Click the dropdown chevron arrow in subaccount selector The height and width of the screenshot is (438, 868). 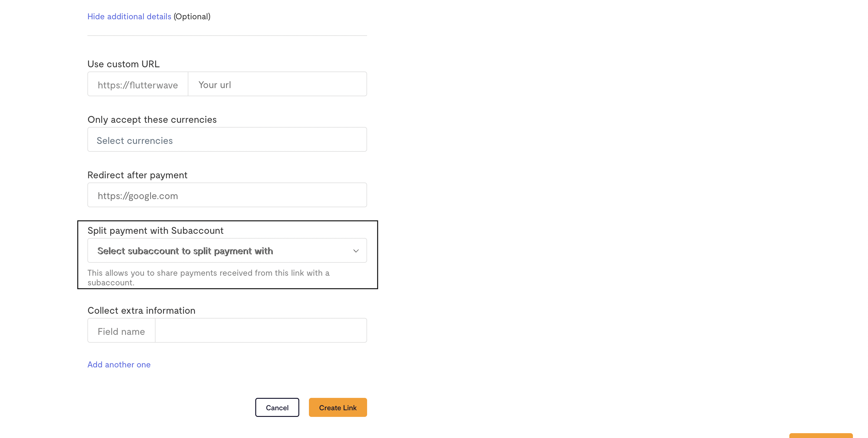(356, 251)
